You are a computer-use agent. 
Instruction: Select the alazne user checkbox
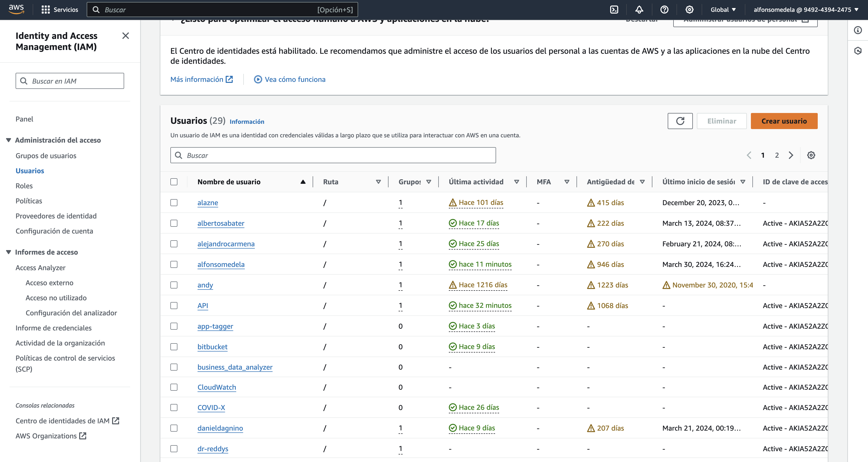(174, 203)
